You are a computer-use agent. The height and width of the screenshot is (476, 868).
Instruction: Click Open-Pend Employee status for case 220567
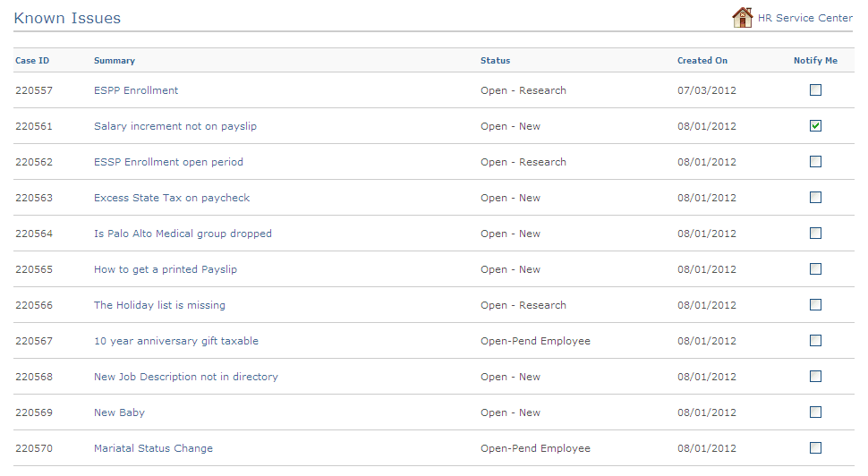point(535,341)
